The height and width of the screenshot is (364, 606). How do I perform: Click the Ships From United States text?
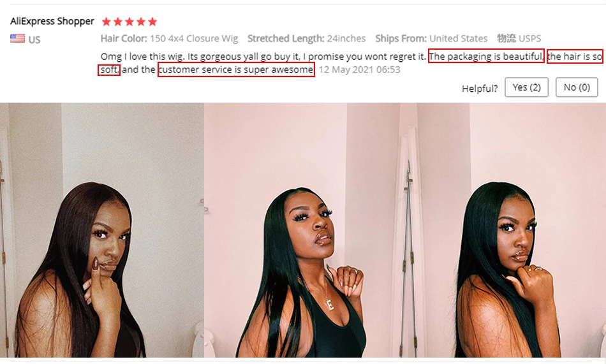(431, 38)
